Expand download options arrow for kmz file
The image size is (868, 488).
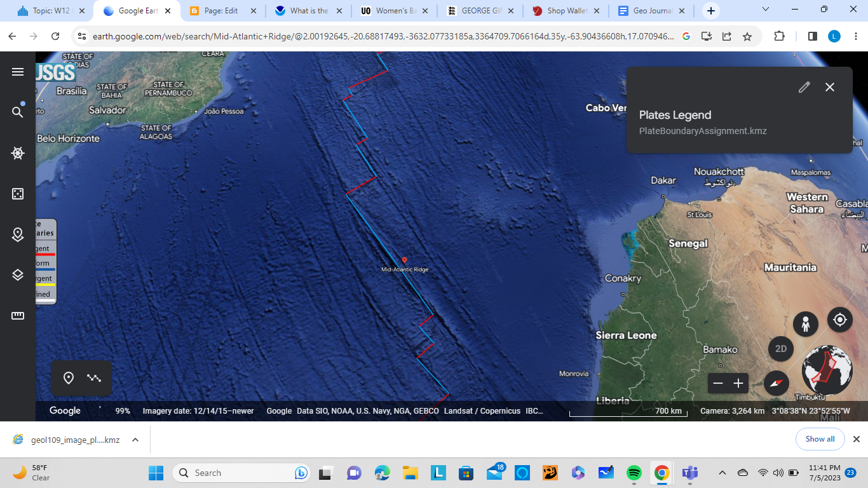pos(135,440)
